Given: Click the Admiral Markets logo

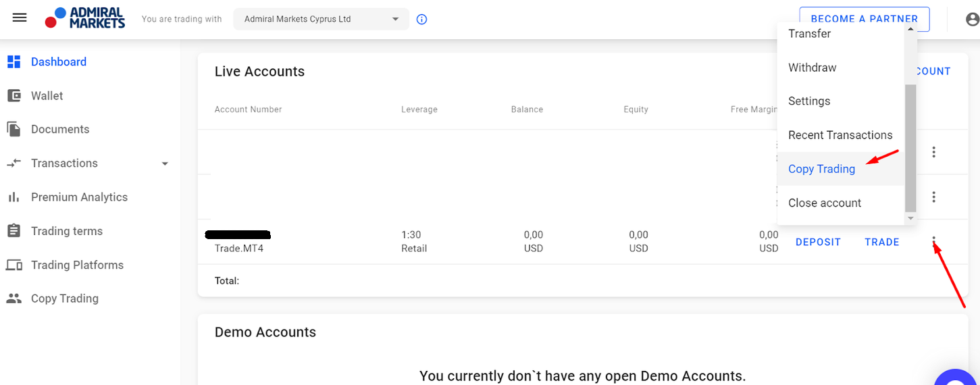Looking at the screenshot, I should point(85,18).
